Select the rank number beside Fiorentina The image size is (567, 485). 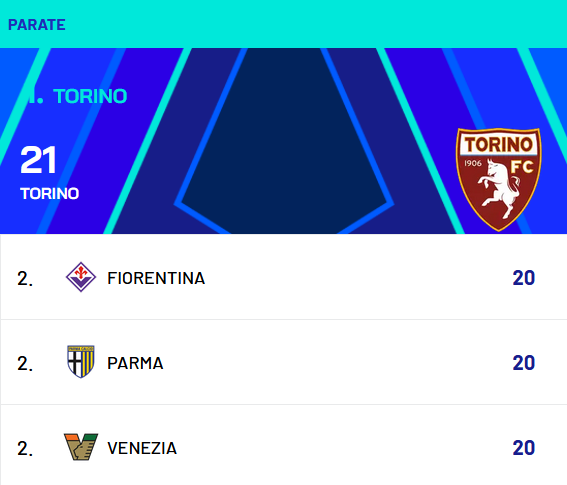25,278
